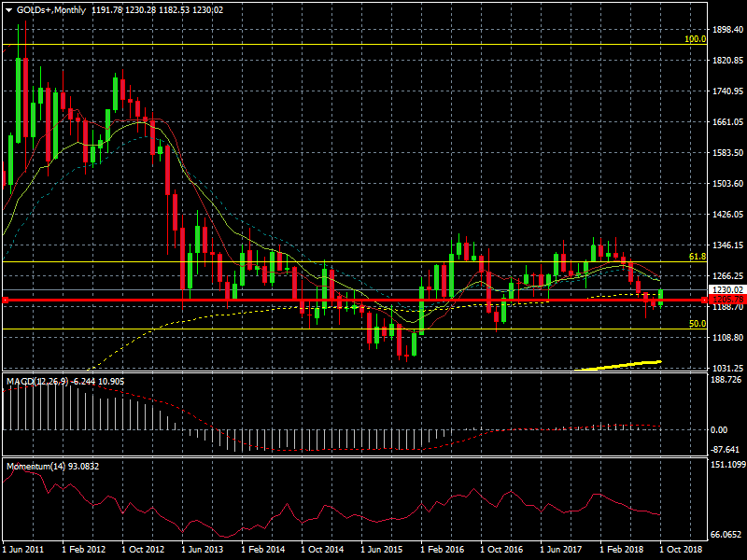This screenshot has height=560, width=747.
Task: Click 1898.40 on the price axis
Action: pos(726,30)
